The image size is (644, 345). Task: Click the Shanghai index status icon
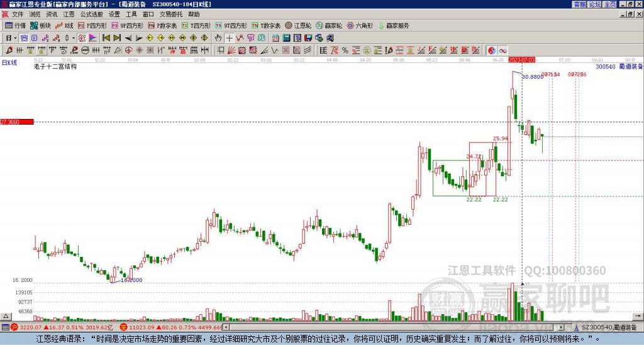coord(14,327)
